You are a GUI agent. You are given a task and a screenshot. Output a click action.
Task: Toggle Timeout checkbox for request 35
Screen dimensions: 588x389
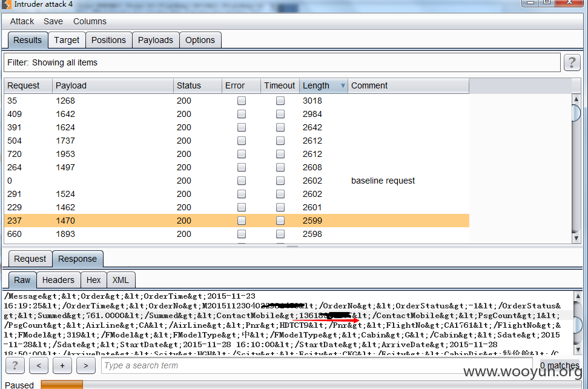tap(280, 101)
